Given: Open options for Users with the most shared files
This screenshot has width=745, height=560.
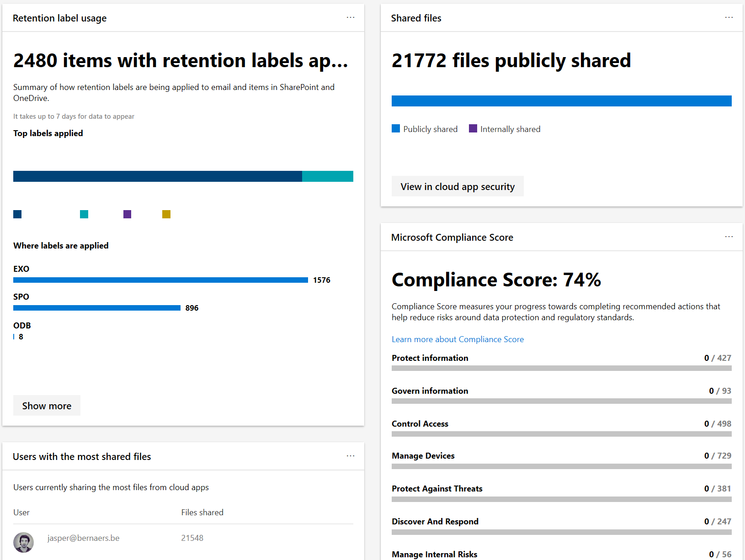Looking at the screenshot, I should tap(350, 456).
